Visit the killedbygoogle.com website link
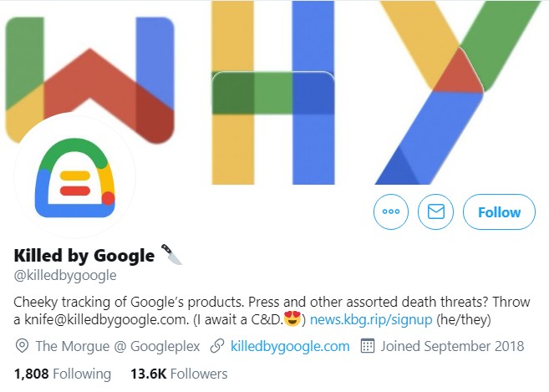 coord(290,346)
